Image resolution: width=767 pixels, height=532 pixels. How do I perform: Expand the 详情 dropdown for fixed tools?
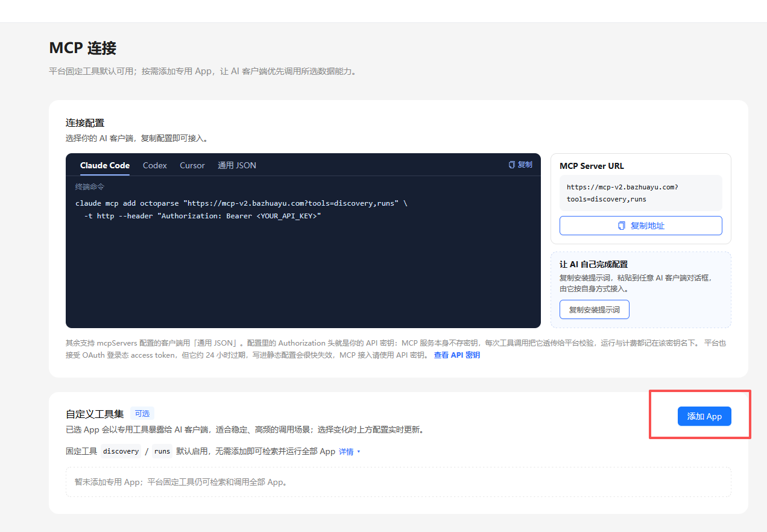[350, 451]
